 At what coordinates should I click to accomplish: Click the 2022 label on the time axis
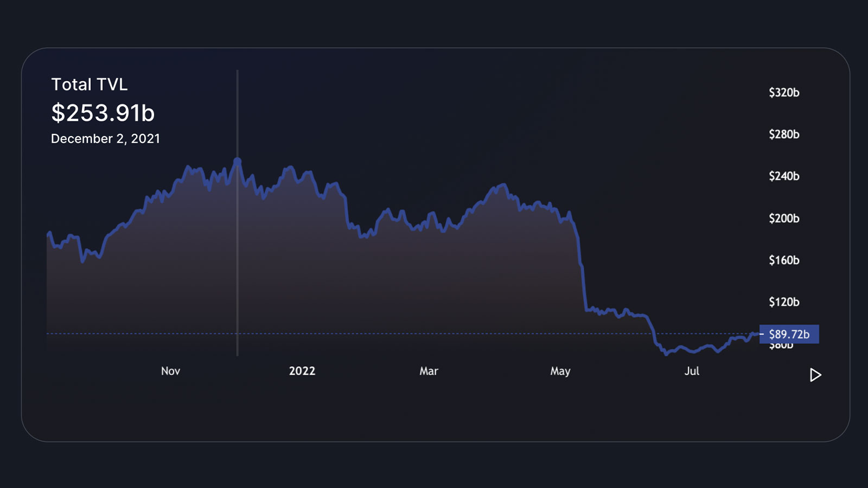302,371
